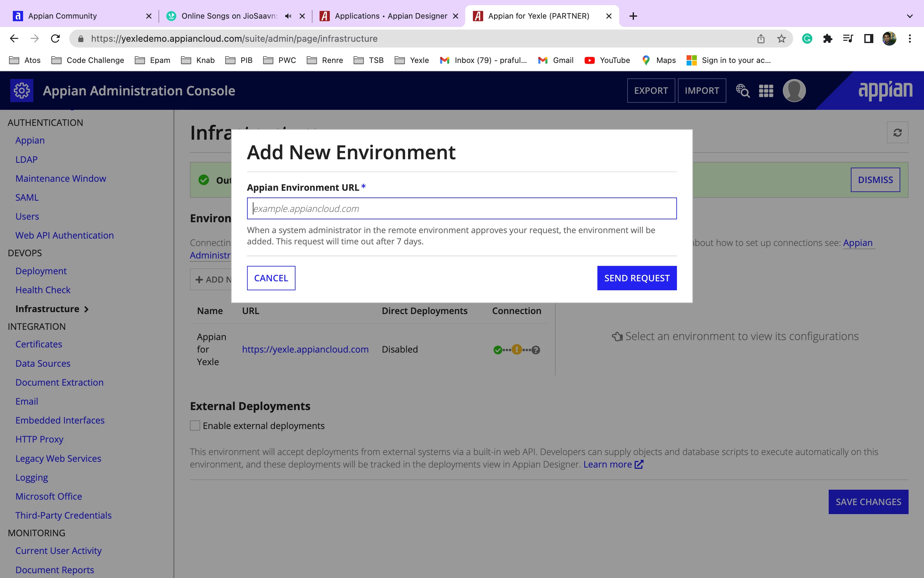This screenshot has width=924, height=578.
Task: Click the refresh icon on Infrastructure page
Action: pyautogui.click(x=897, y=132)
